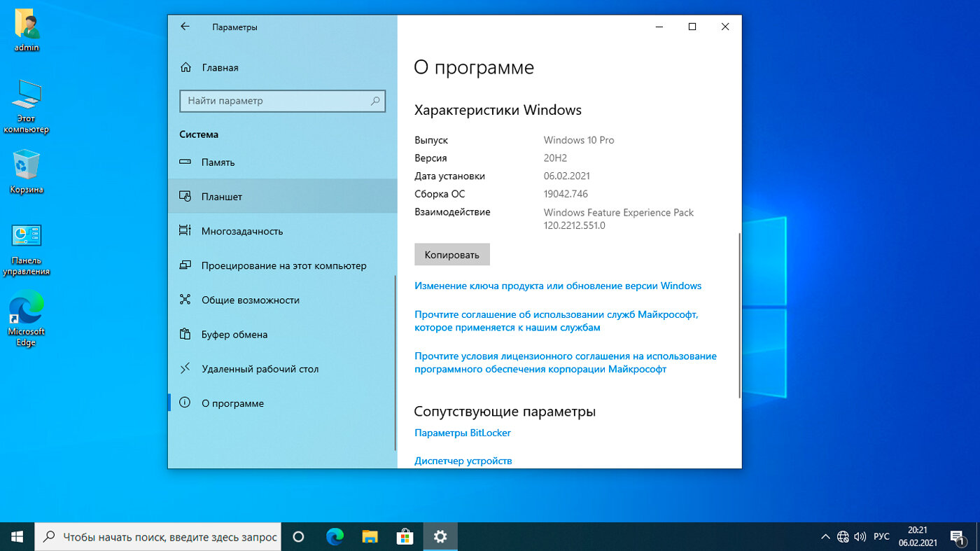Open Параметры BitLocker link
The height and width of the screenshot is (551, 980).
coord(463,433)
